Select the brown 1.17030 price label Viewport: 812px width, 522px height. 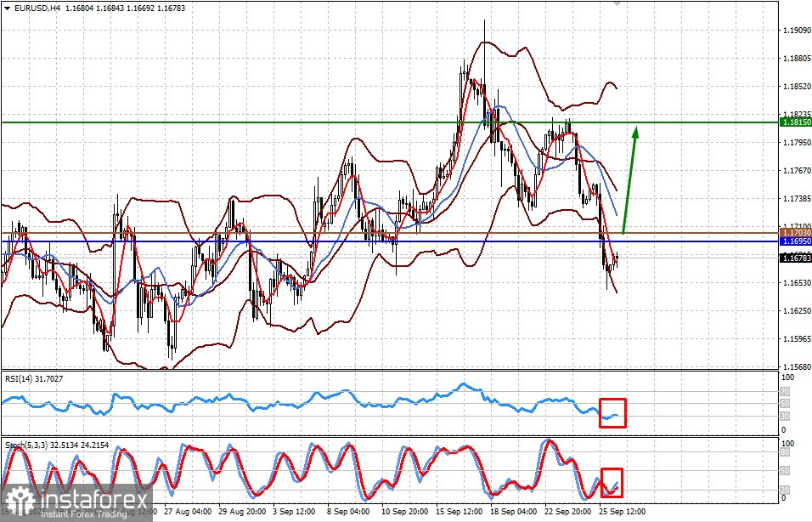[x=795, y=233]
